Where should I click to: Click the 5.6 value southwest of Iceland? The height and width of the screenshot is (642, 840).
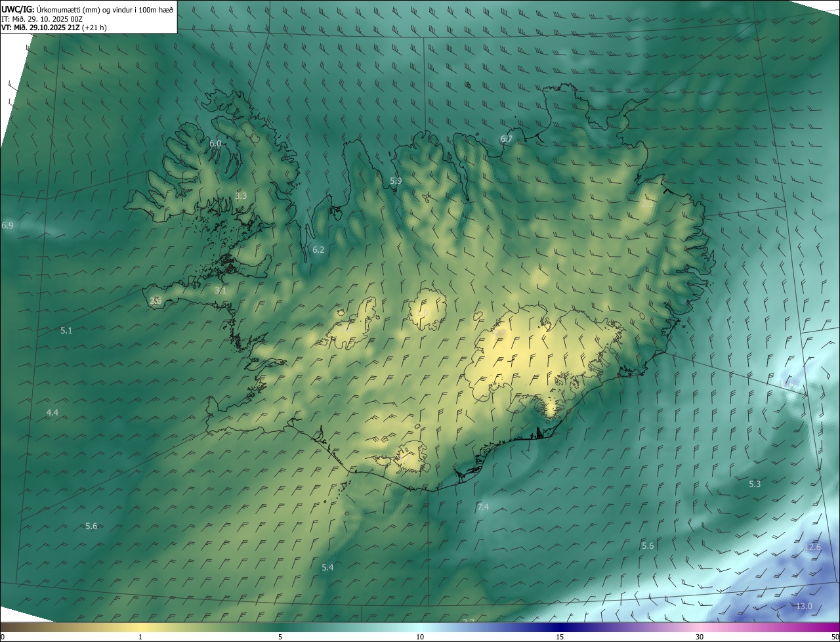[91, 526]
